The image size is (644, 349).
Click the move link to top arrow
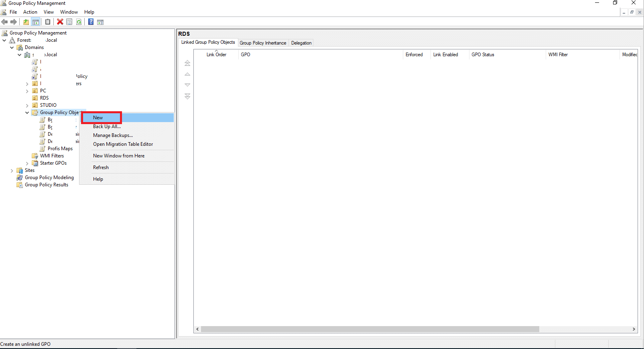(x=187, y=63)
